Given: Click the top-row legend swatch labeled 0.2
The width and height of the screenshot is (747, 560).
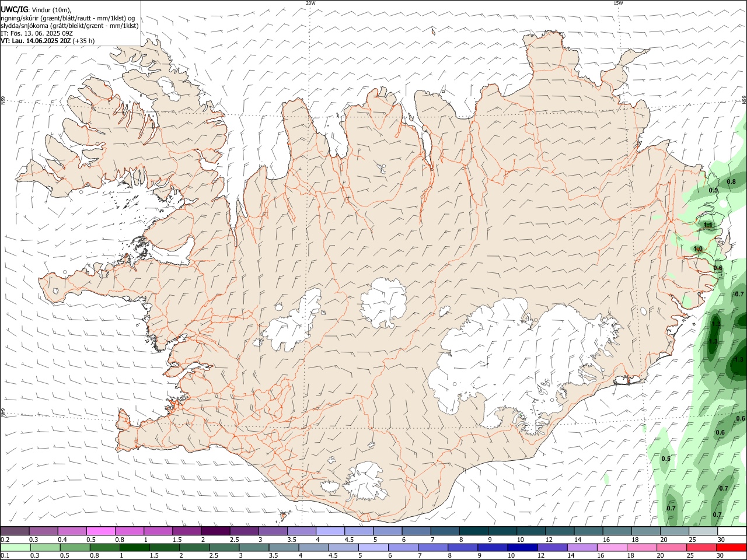Looking at the screenshot, I should tap(15, 531).
